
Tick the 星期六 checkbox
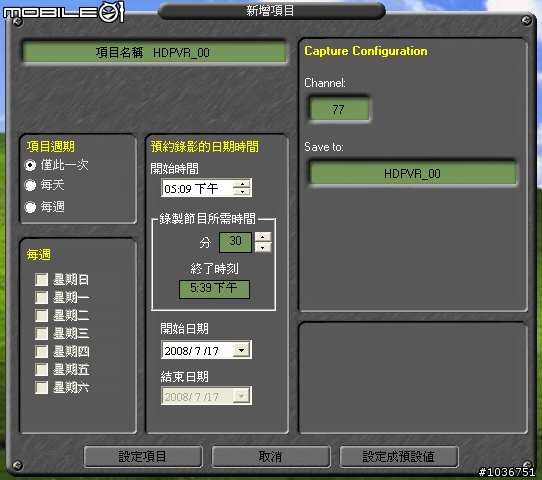(41, 388)
